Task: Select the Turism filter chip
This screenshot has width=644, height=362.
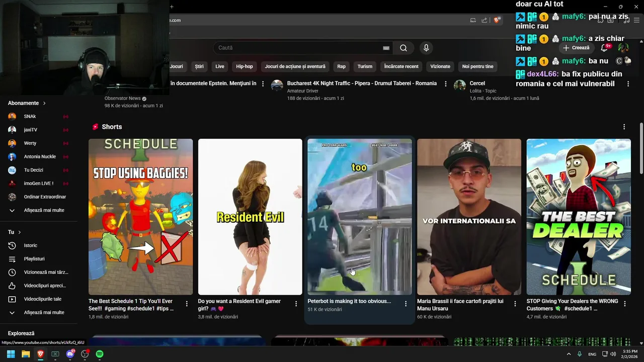Action: tap(365, 66)
